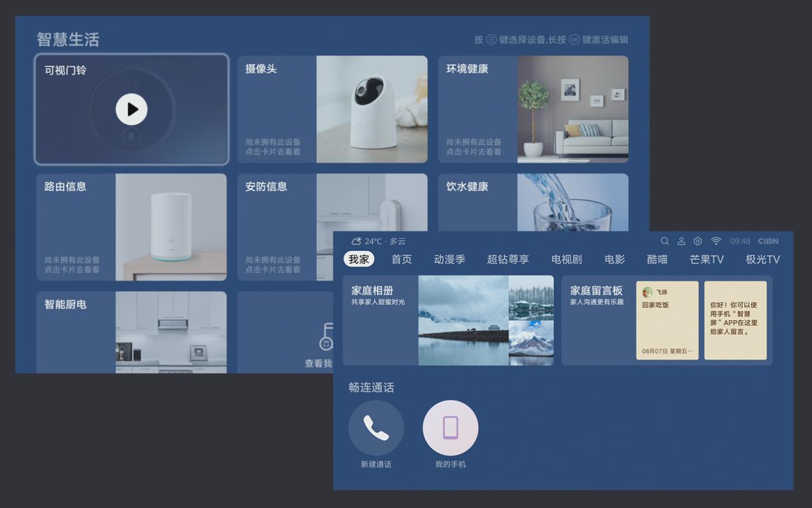This screenshot has height=508, width=812.
Task: Open the 芒果TV tab
Action: [706, 259]
